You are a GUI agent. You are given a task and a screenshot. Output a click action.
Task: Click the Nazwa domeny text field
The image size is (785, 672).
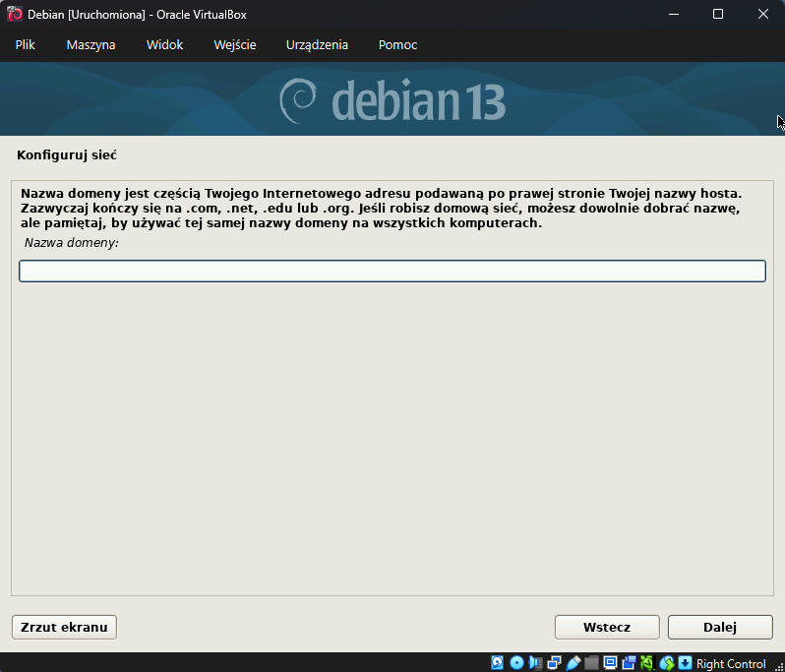(x=392, y=271)
